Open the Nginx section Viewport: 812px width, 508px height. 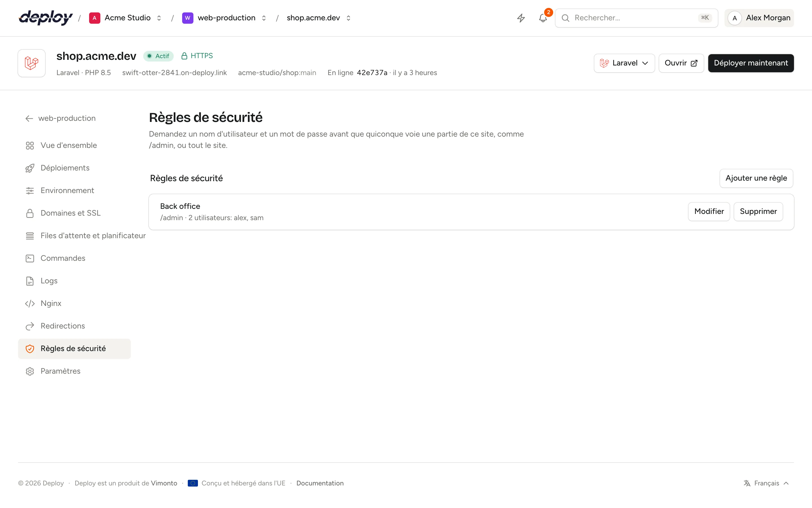click(x=74, y=303)
